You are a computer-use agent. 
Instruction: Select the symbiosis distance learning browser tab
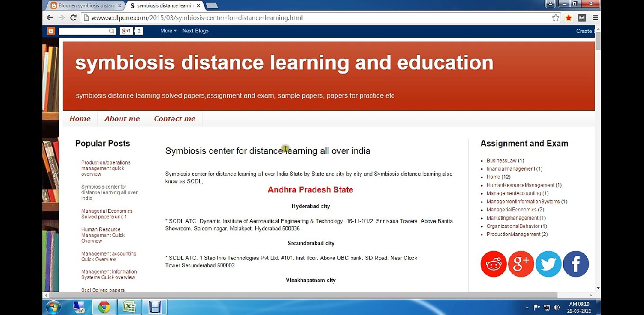(166, 6)
